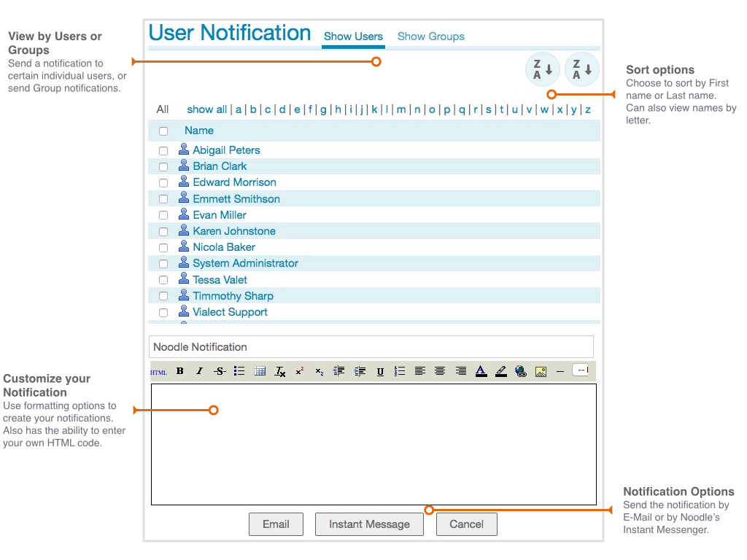
Task: Toggle italic formatting in editor toolbar
Action: click(199, 371)
